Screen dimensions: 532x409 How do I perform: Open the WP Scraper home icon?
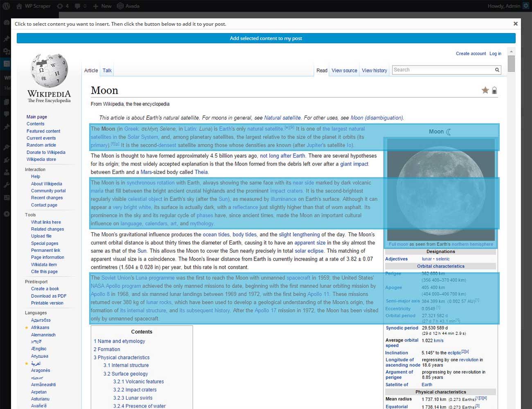(19, 6)
